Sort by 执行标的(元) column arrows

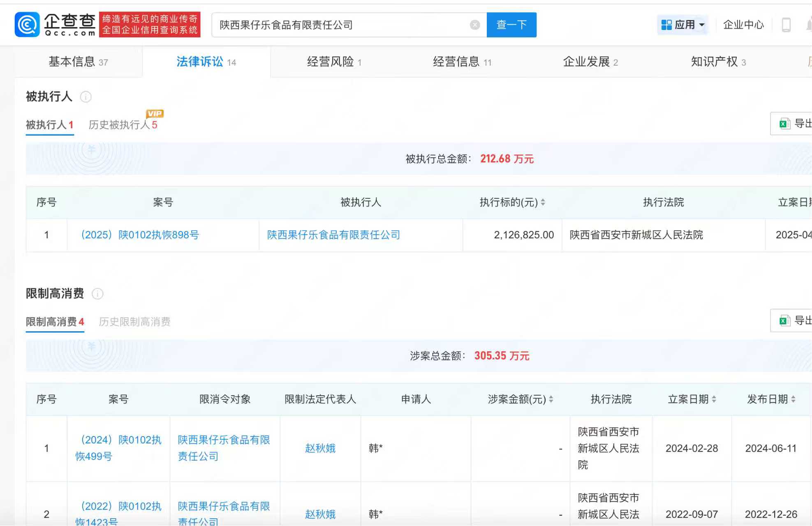click(543, 202)
